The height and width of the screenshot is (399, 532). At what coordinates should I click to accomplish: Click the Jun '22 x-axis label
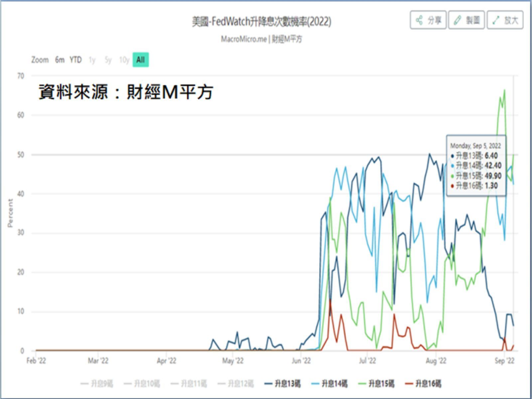point(301,361)
